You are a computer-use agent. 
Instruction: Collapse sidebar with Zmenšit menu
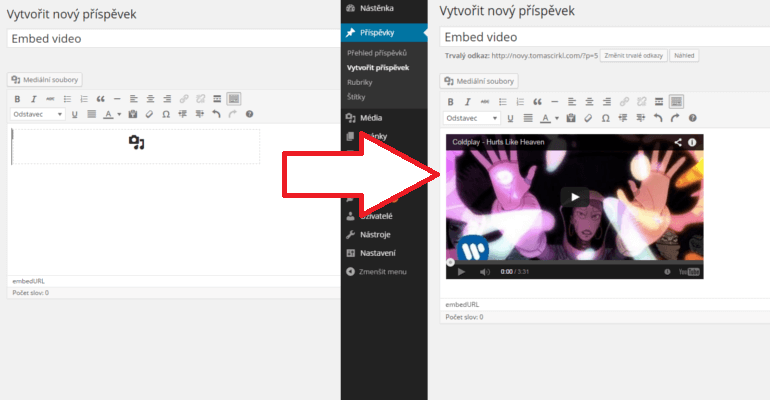385,272
